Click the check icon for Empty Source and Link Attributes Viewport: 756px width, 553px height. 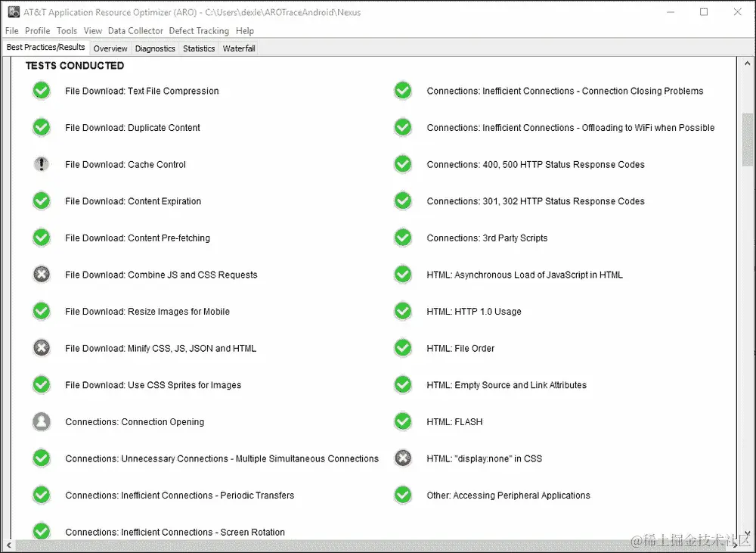click(x=403, y=384)
